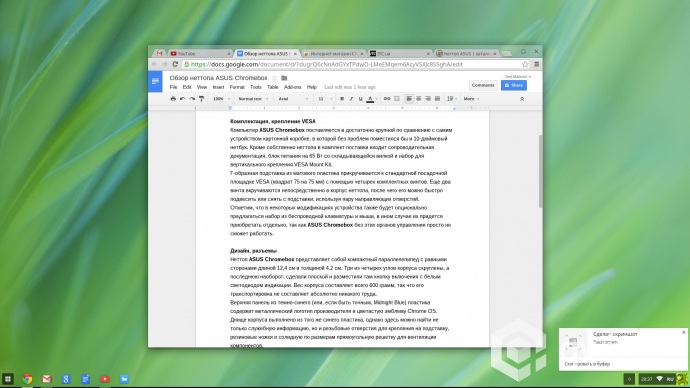Open the app launcher in the shelf
Viewport: 690px width, 388px height.
pyautogui.click(x=7, y=379)
